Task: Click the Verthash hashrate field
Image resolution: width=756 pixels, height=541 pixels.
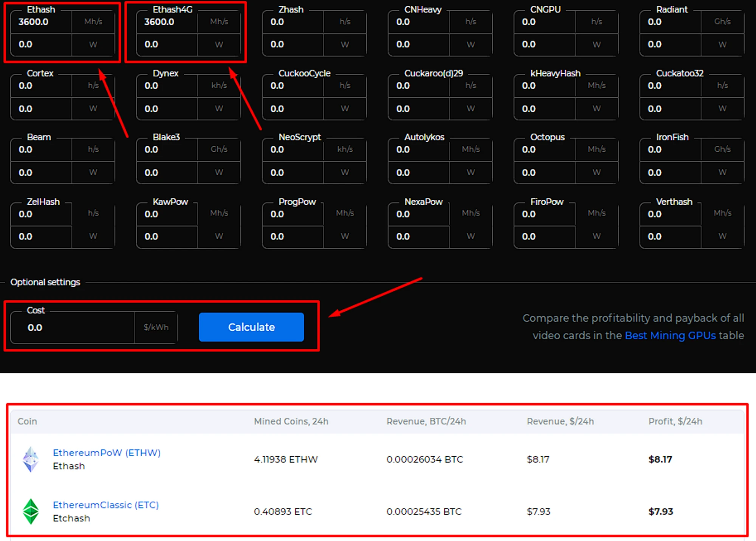Action: (670, 214)
